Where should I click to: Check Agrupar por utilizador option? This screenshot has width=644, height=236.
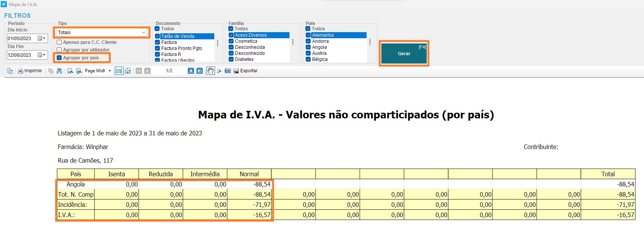[59, 50]
